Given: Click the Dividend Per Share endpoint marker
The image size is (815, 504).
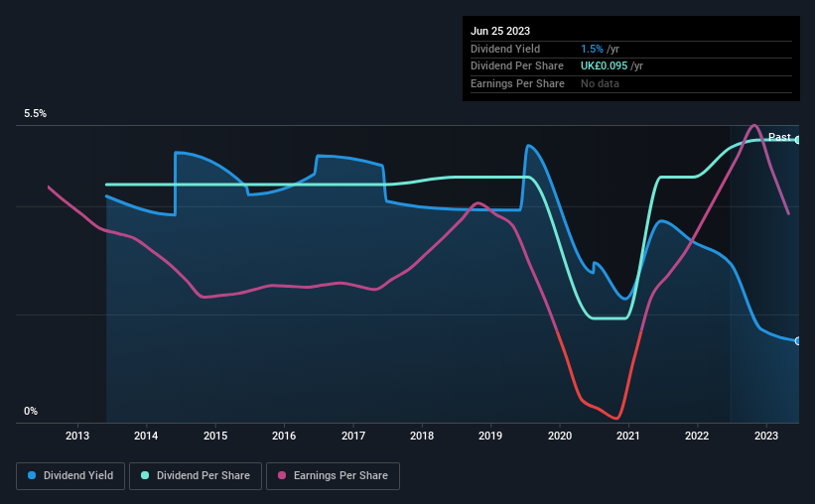Looking at the screenshot, I should pyautogui.click(x=798, y=140).
